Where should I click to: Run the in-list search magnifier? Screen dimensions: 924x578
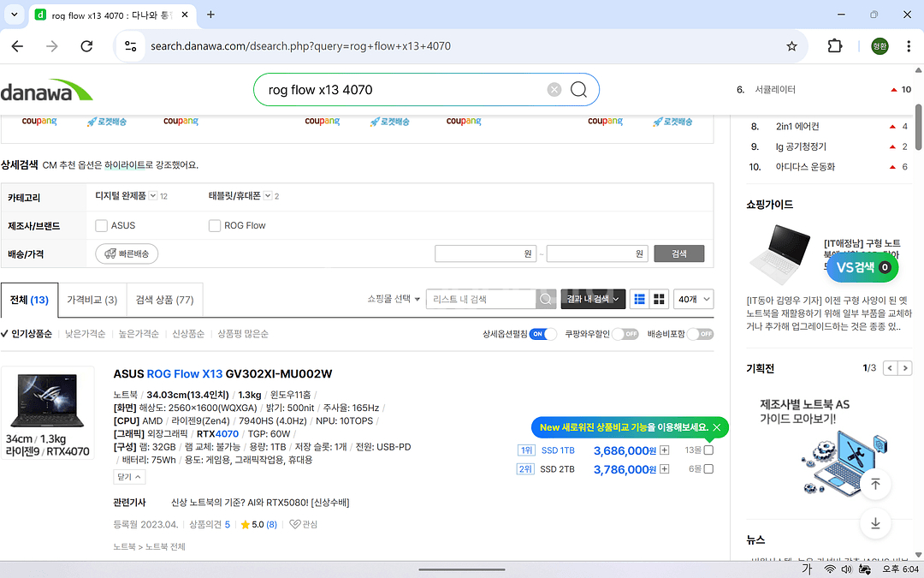(545, 299)
